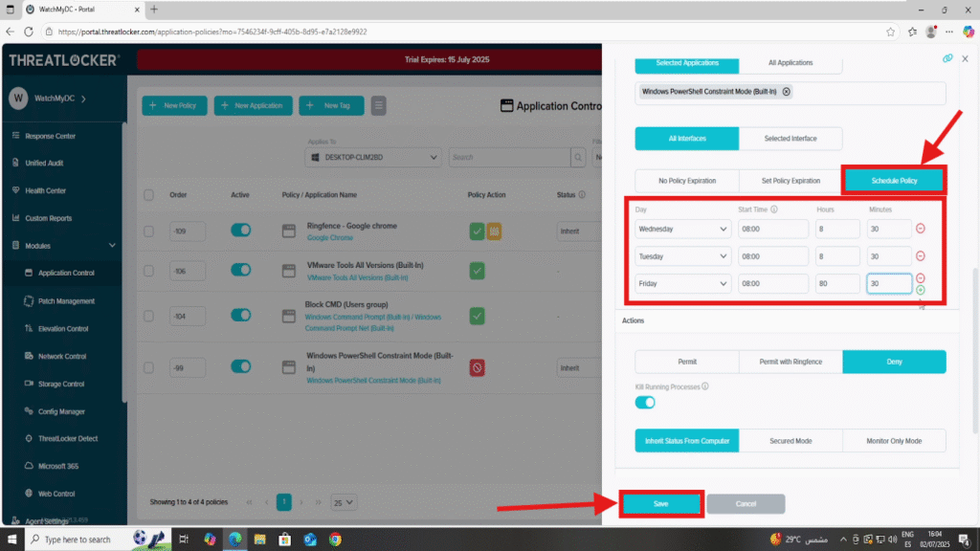This screenshot has width=980, height=551.
Task: Check the VMware Tools row checkbox
Action: click(x=148, y=271)
